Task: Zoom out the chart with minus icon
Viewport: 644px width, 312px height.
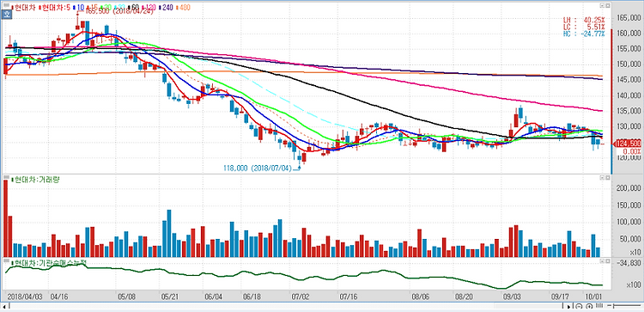Action: click(x=579, y=306)
